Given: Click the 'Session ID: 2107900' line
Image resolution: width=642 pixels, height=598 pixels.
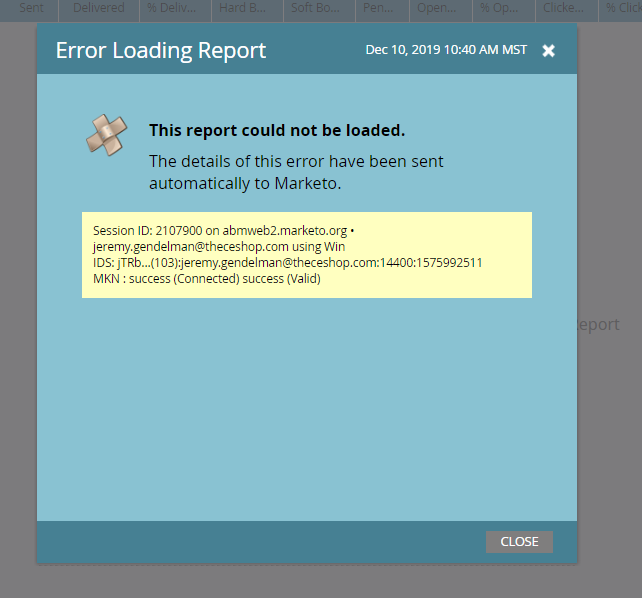Looking at the screenshot, I should coord(224,230).
